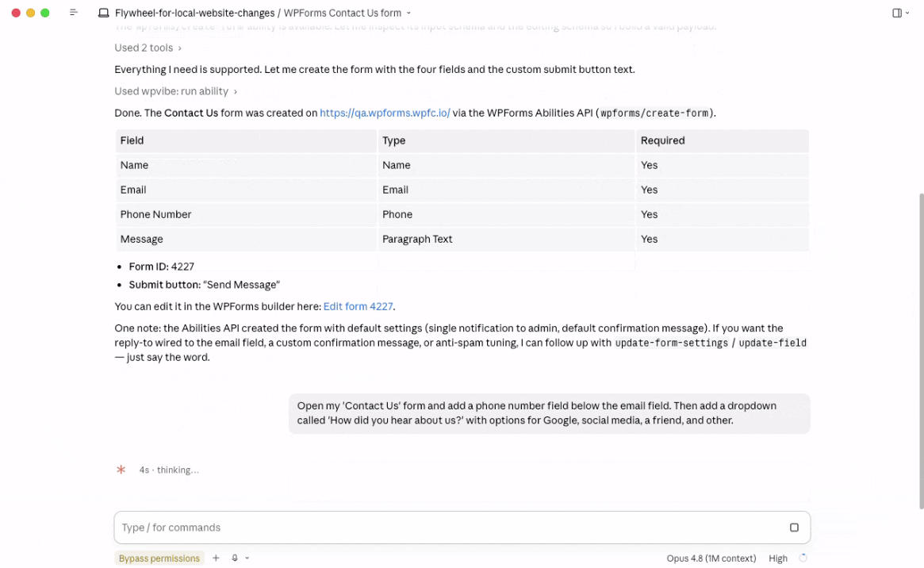This screenshot has height=568, width=924.
Task: Click the vertical scrollbar thumb
Action: [921, 351]
